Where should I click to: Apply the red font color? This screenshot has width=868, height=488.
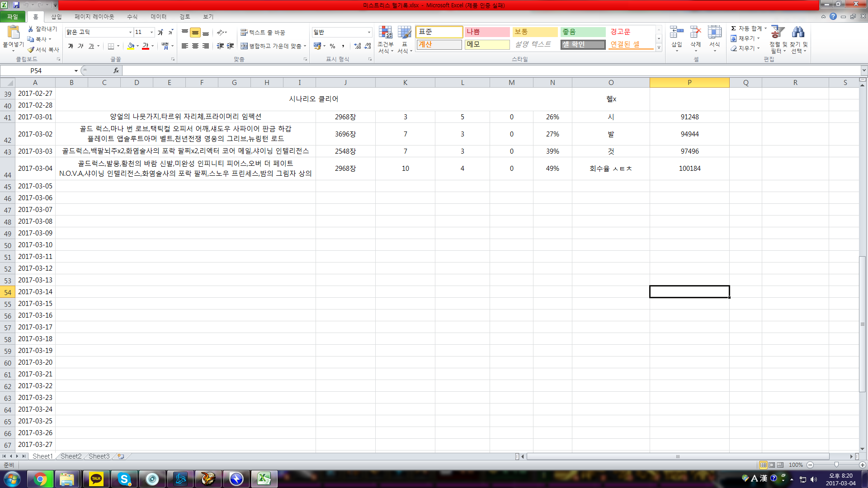(146, 46)
